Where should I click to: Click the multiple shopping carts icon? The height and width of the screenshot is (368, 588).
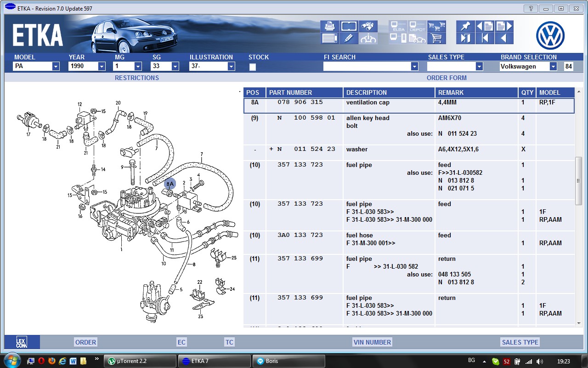point(436,26)
